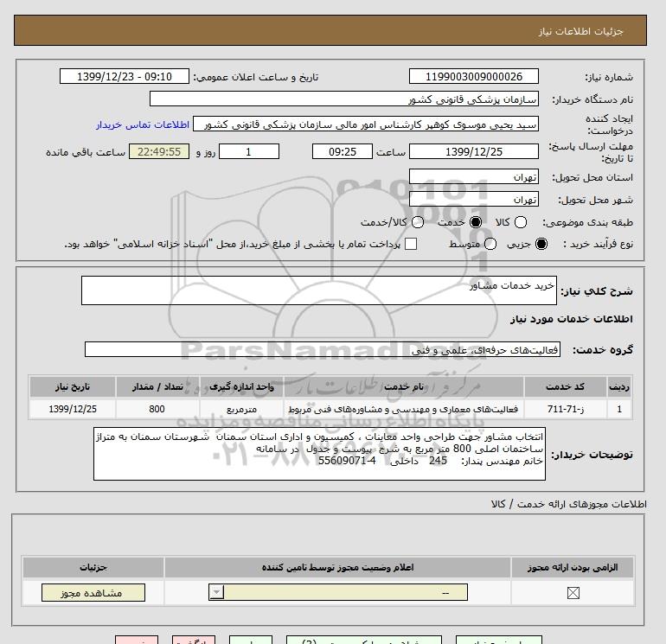Viewport: 666px width, 644px height.
Task: Click the تعداد / مقدار column header
Action: (157, 386)
